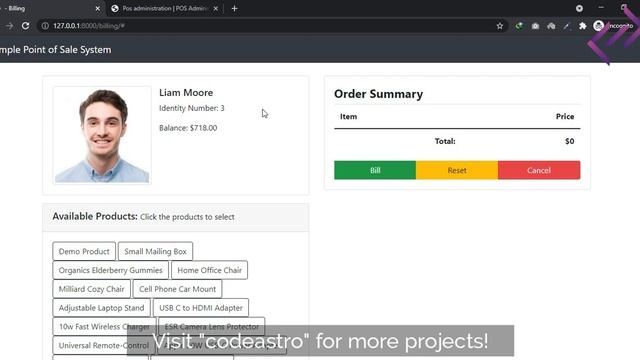Viewport: 640px width, 360px height.
Task: Click the yellow Reset button
Action: click(x=457, y=170)
